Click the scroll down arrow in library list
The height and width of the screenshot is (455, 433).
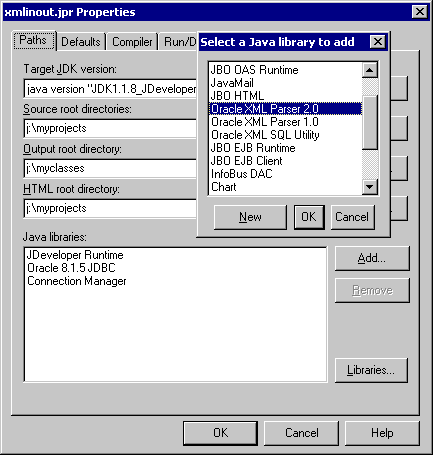[370, 187]
